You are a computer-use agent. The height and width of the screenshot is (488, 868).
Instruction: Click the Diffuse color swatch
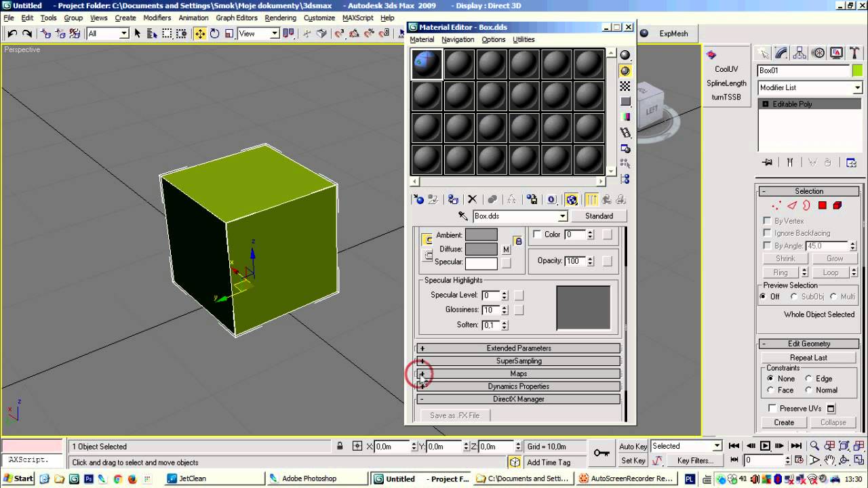(x=481, y=249)
